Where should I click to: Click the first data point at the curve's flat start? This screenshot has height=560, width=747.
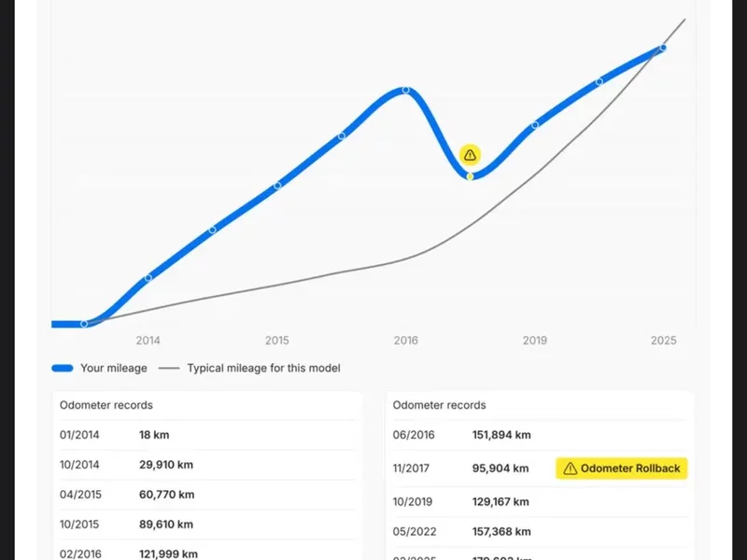[84, 324]
